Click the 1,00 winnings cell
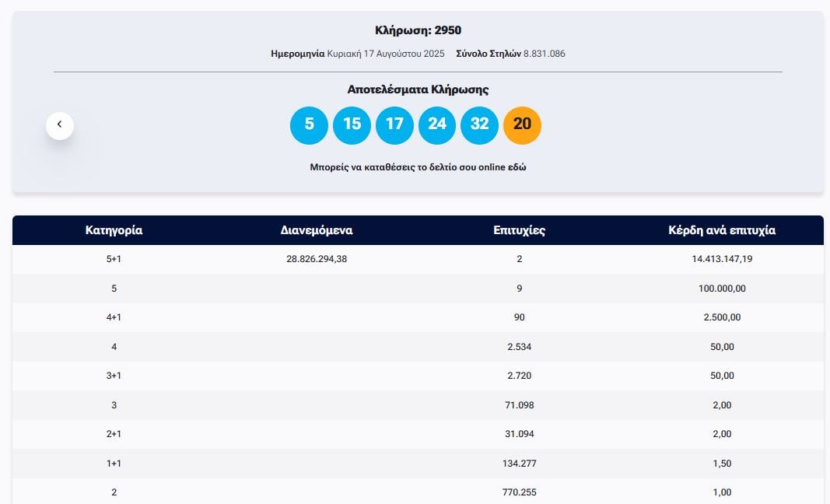 tap(722, 492)
